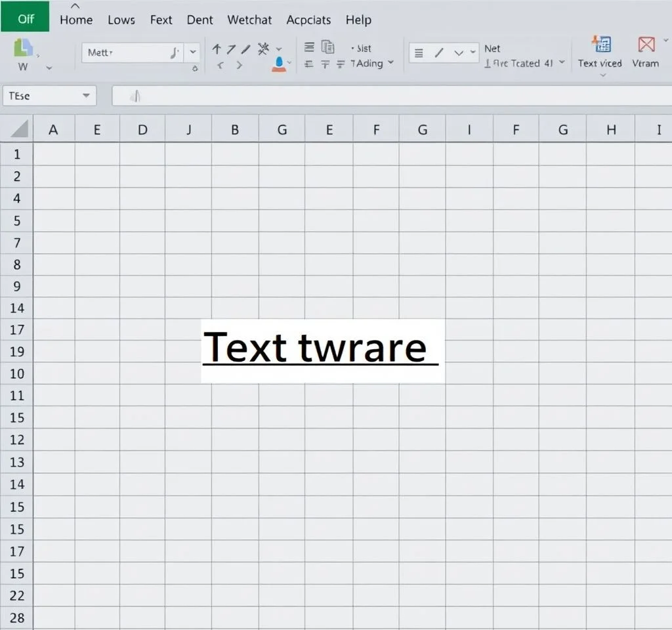Click the upward arrow icon in ribbon
Viewport: 672px width, 630px height.
[217, 49]
